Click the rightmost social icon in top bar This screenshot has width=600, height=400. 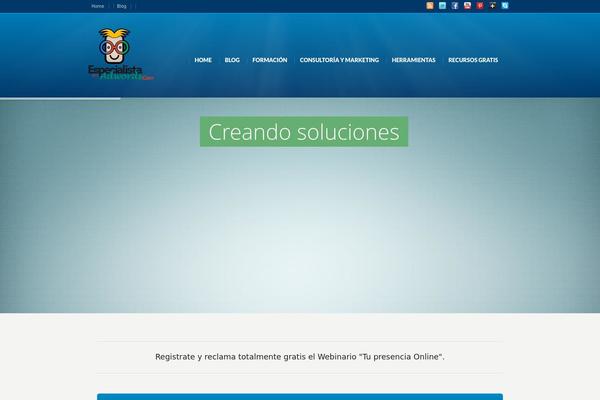point(505,6)
